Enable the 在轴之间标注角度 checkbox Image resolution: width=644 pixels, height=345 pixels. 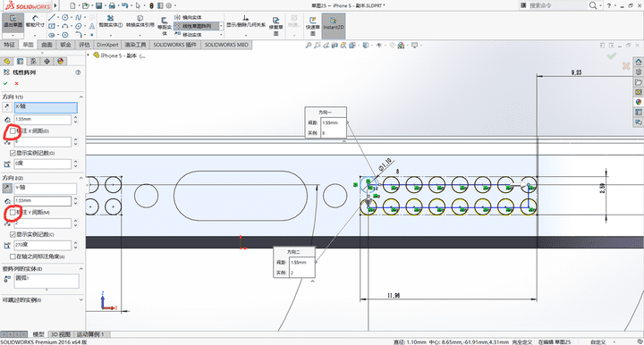pos(13,257)
